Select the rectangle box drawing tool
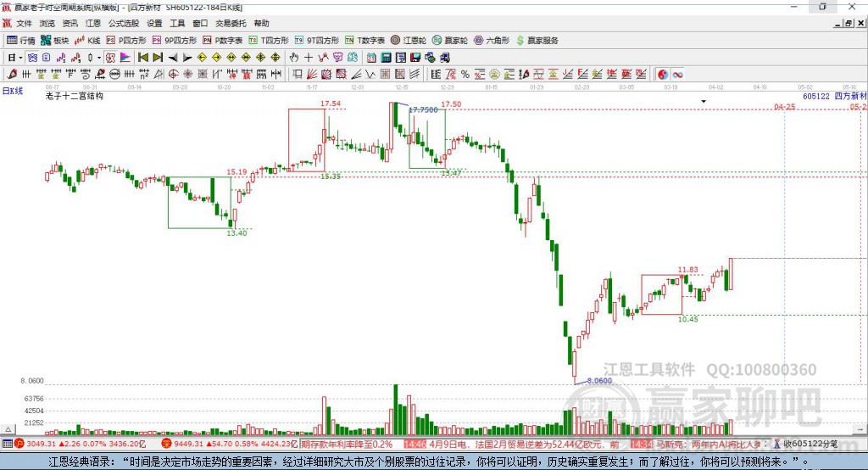This screenshot has width=868, height=470. tap(298, 75)
